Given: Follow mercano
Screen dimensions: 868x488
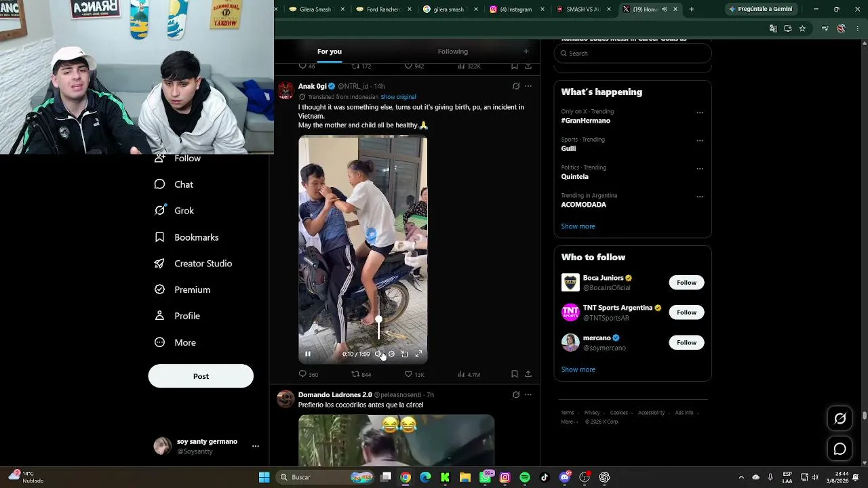Looking at the screenshot, I should tap(686, 343).
